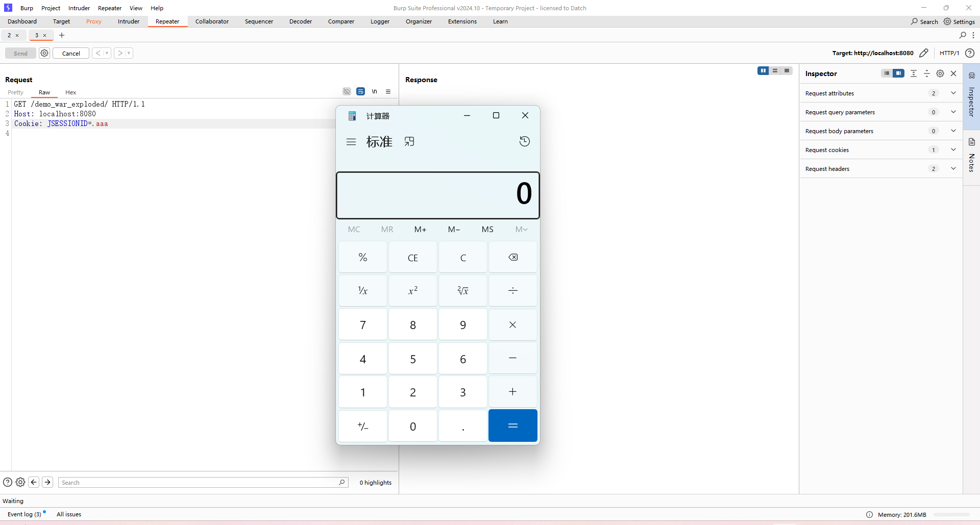Open the Hex view tab
The width and height of the screenshot is (980, 525).
point(70,92)
